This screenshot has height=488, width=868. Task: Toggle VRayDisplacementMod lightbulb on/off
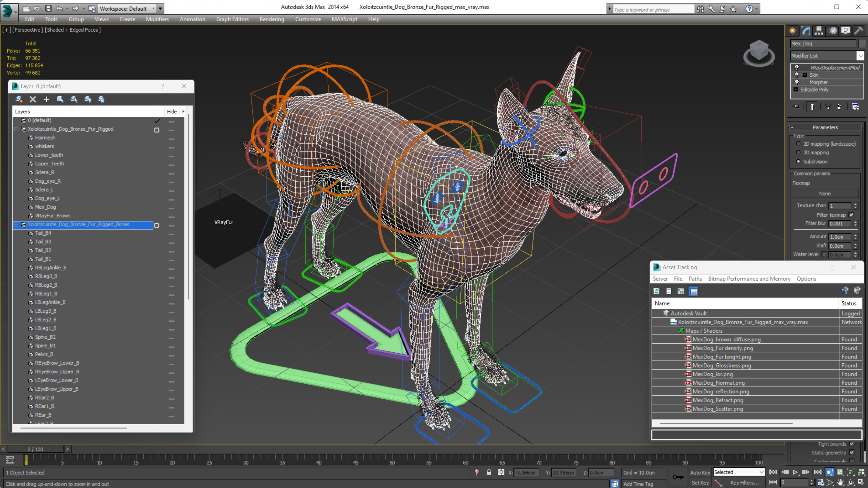[797, 67]
